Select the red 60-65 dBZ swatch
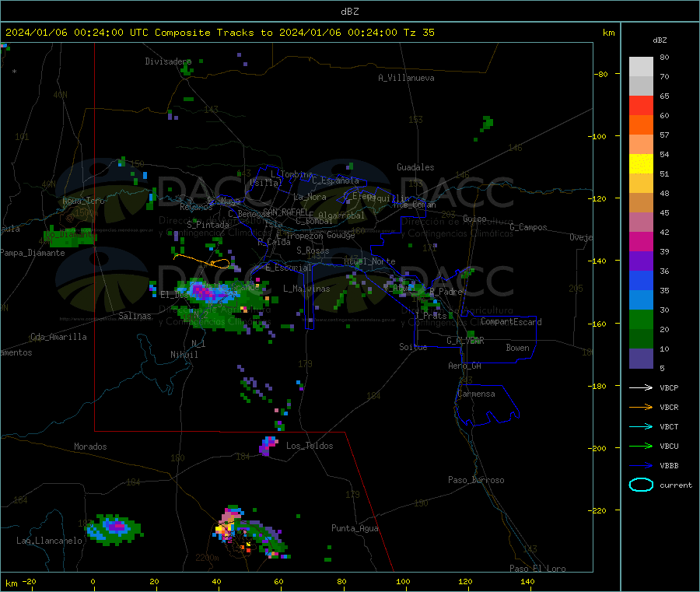 point(641,105)
